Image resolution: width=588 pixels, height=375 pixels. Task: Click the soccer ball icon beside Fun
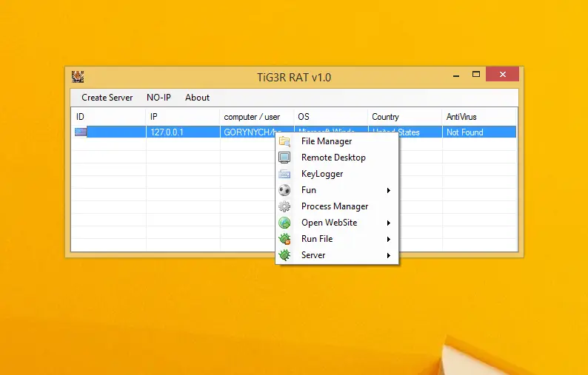pyautogui.click(x=284, y=190)
